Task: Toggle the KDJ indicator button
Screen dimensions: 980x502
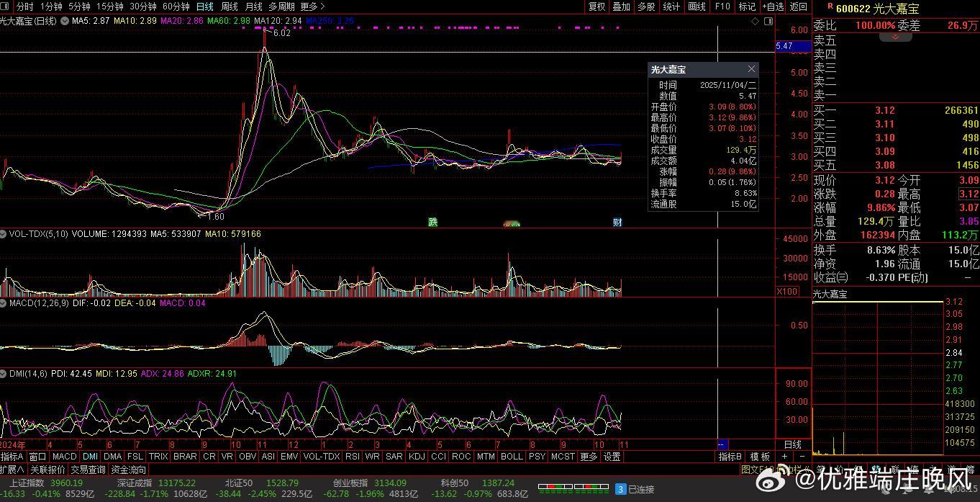Action: point(416,457)
